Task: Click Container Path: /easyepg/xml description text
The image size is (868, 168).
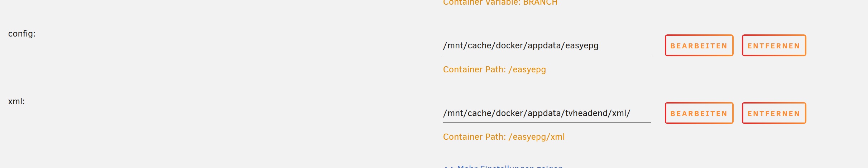Action: 504,137
